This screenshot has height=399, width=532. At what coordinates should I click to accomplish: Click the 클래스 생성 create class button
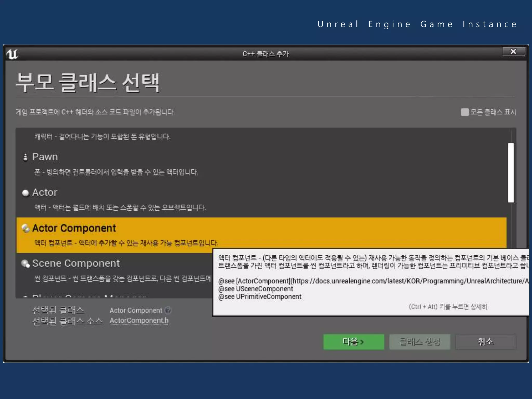(x=420, y=342)
